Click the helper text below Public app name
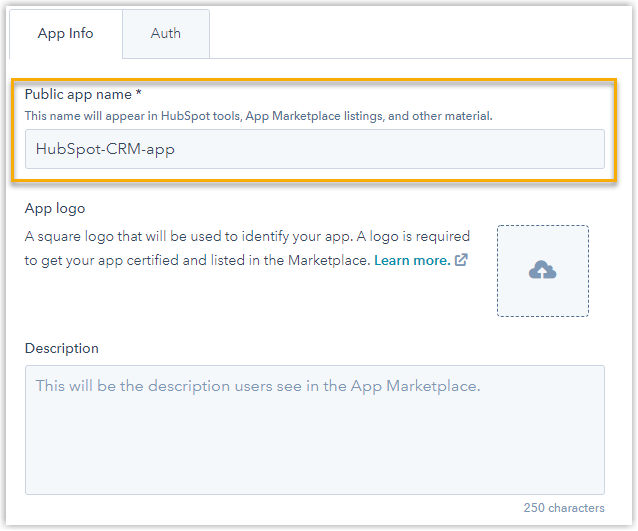The image size is (638, 531). point(258,116)
